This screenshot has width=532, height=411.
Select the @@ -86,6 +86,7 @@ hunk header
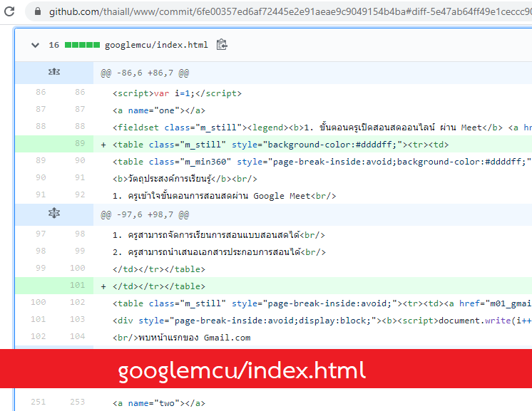pos(145,73)
